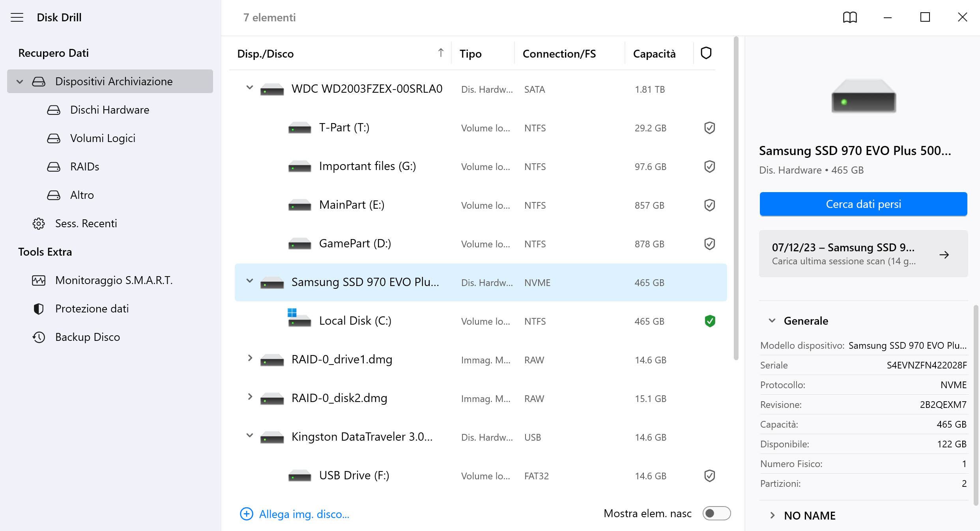Open Sess. Recenti in sidebar
Image resolution: width=980 pixels, height=531 pixels.
tap(110, 224)
